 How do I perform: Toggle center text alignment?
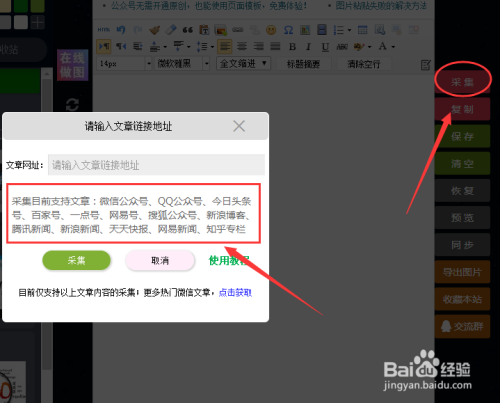pyautogui.click(x=242, y=46)
